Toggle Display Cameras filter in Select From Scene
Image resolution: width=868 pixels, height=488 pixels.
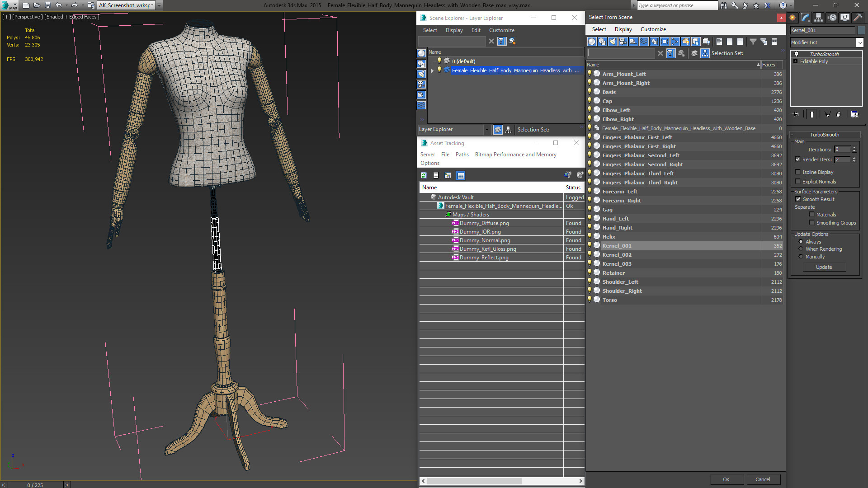click(623, 42)
